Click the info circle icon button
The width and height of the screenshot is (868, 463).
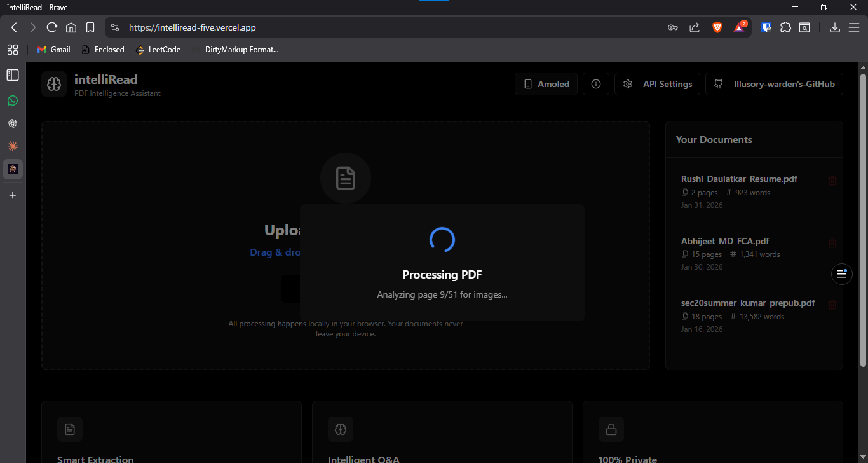(x=596, y=84)
